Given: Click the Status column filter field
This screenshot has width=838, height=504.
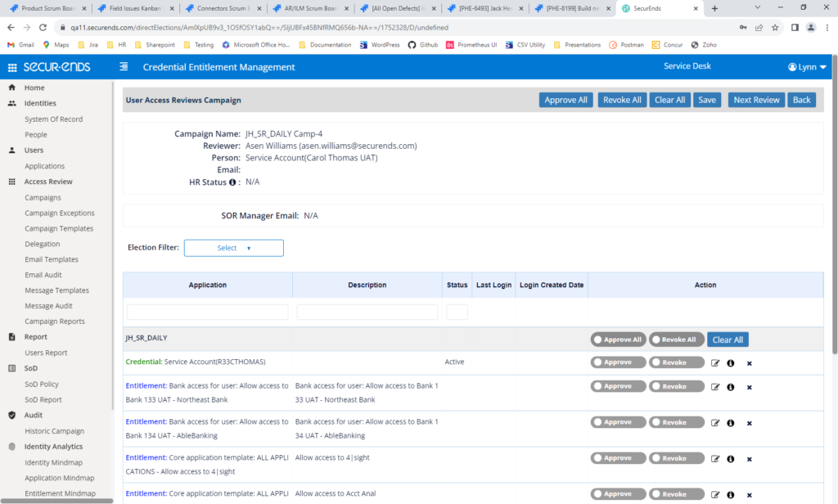Looking at the screenshot, I should (x=457, y=312).
